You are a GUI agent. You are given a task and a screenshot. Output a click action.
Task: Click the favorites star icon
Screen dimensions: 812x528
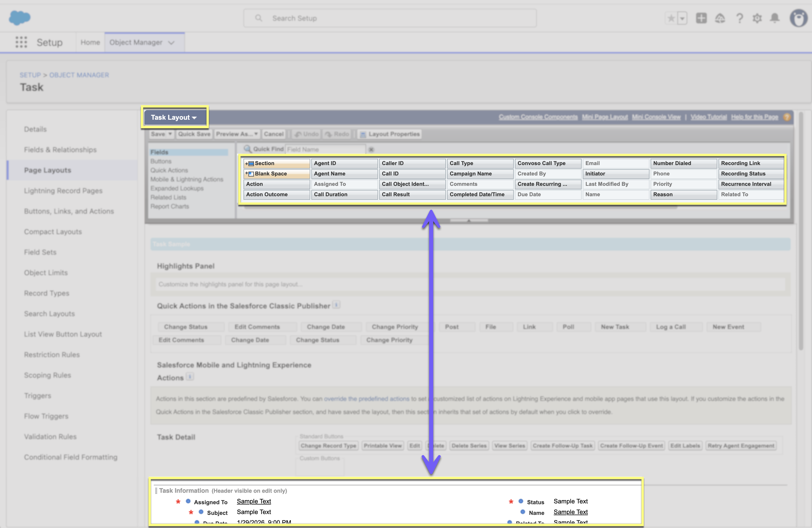tap(671, 18)
